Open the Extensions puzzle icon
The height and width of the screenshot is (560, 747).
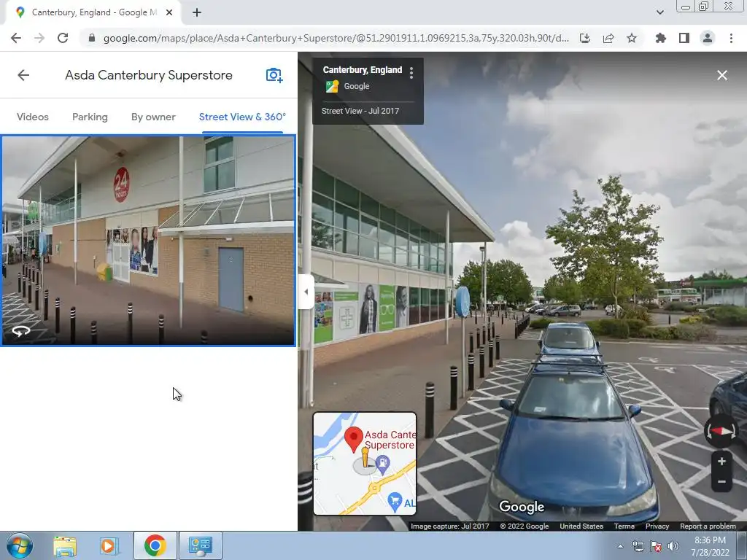pos(660,38)
